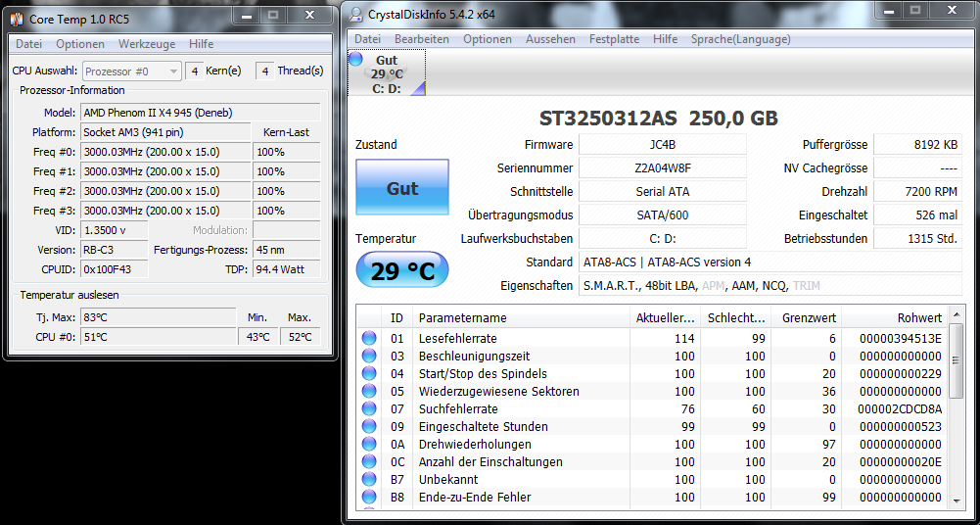Open Sprache(Language) menu
The image size is (980, 525).
click(x=740, y=39)
